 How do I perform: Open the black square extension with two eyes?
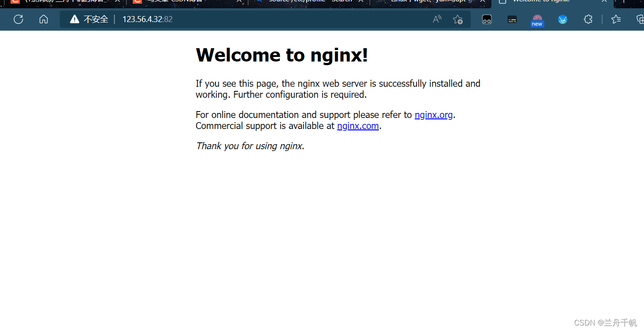tap(487, 19)
